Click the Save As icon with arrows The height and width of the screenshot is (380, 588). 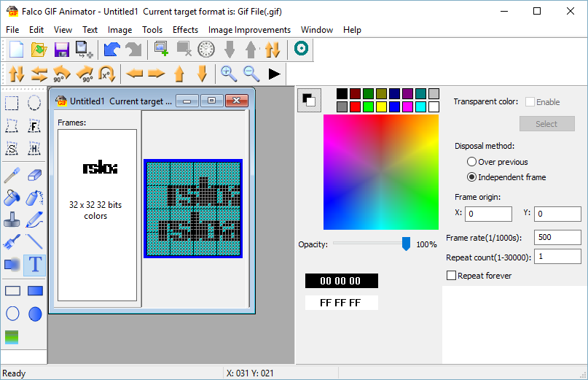(x=85, y=50)
